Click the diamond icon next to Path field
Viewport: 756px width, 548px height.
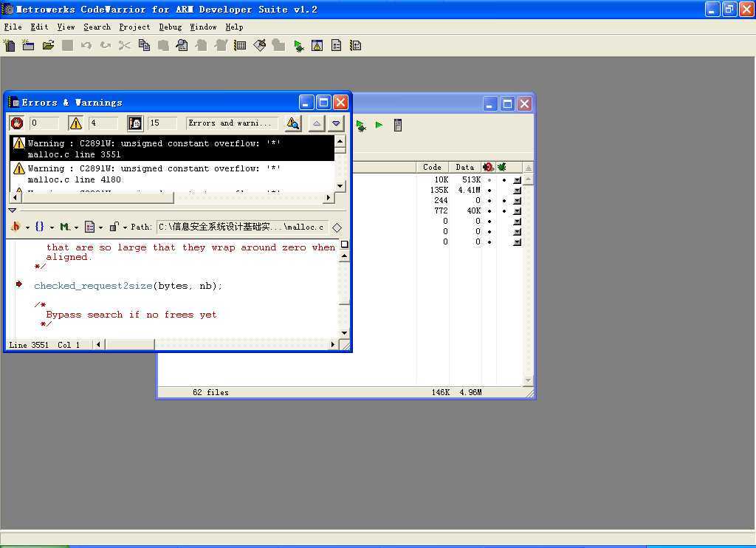click(x=337, y=227)
